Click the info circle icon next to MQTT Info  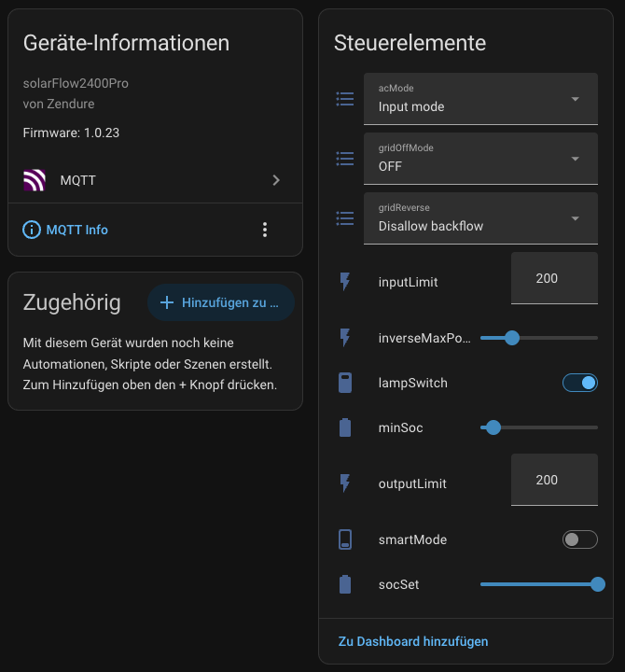point(32,230)
